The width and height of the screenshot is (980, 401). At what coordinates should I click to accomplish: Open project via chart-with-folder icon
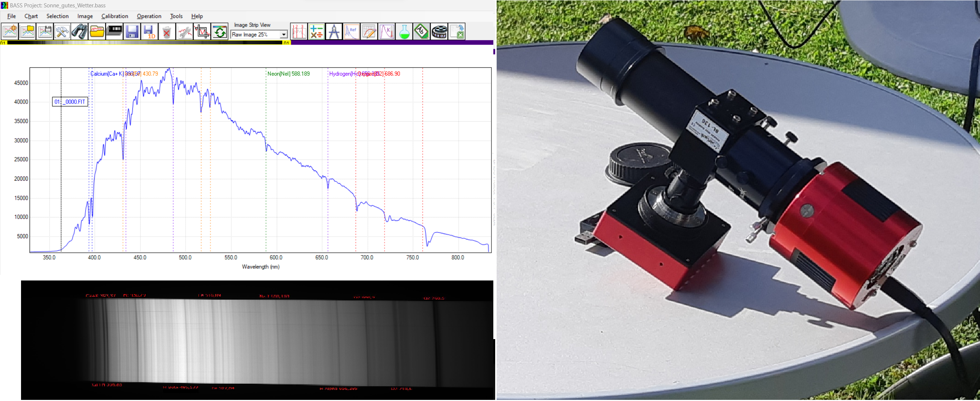click(27, 32)
